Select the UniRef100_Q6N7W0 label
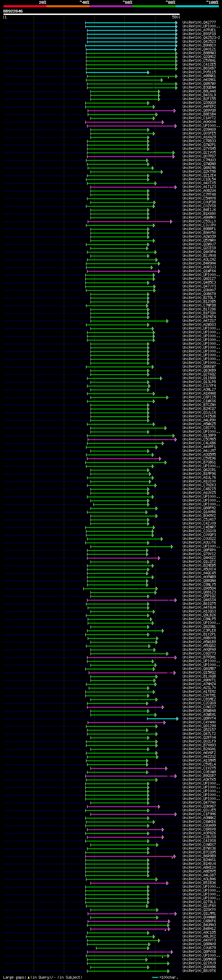This screenshot has height=980, width=222. [199, 84]
